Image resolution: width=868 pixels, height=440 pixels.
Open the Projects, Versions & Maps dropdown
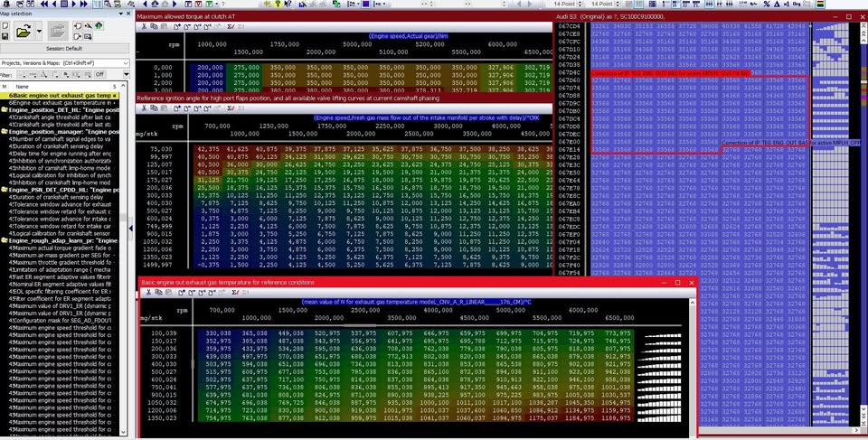[x=125, y=62]
